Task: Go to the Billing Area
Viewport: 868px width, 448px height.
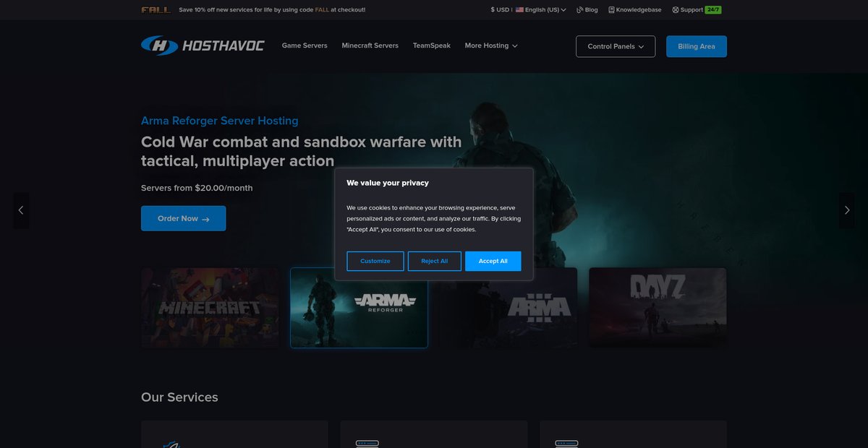Action: point(697,46)
